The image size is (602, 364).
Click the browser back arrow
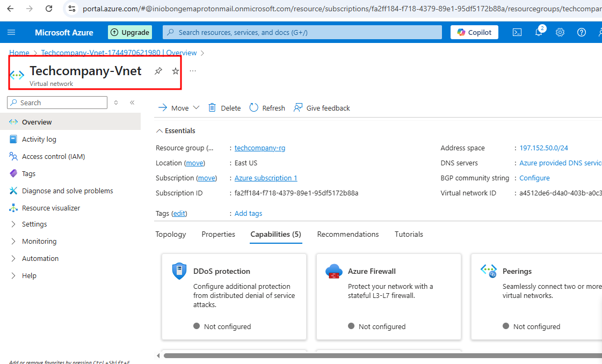pyautogui.click(x=10, y=9)
